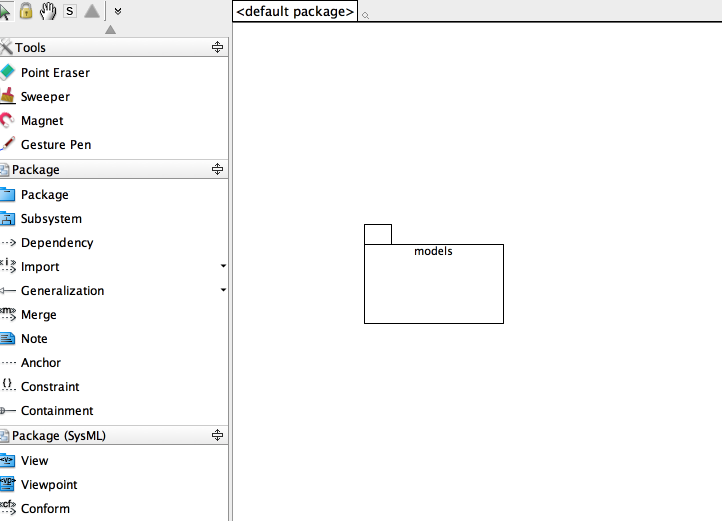Select the View tool
Viewport: 722px width, 521px height.
coord(114,460)
